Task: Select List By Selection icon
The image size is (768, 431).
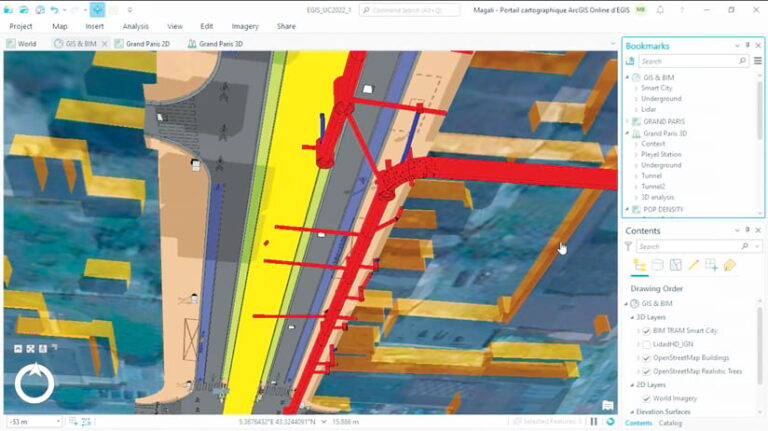Action: pos(675,265)
